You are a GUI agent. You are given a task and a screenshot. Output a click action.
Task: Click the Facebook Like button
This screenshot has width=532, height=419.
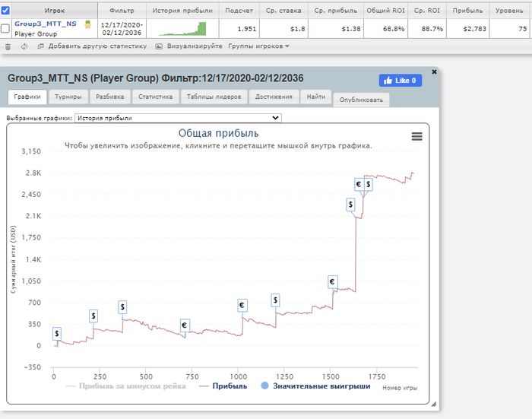tap(401, 81)
